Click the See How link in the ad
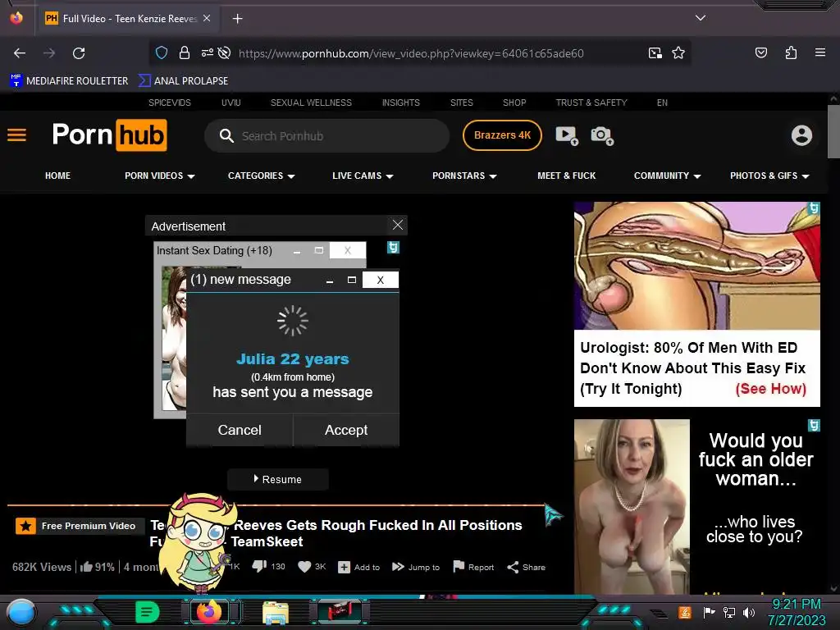 (x=770, y=389)
